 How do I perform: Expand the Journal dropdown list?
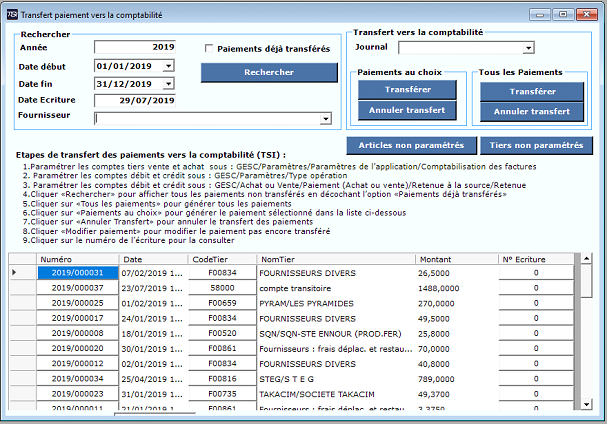[x=528, y=48]
